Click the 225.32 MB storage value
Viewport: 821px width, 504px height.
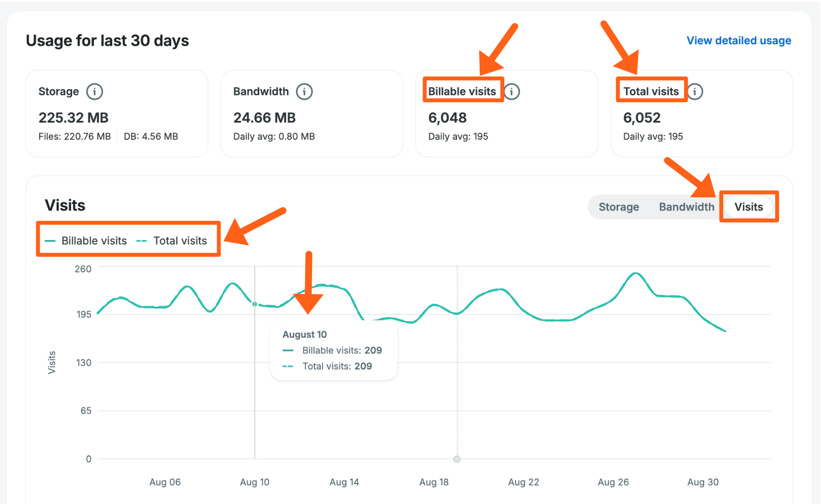pos(74,118)
